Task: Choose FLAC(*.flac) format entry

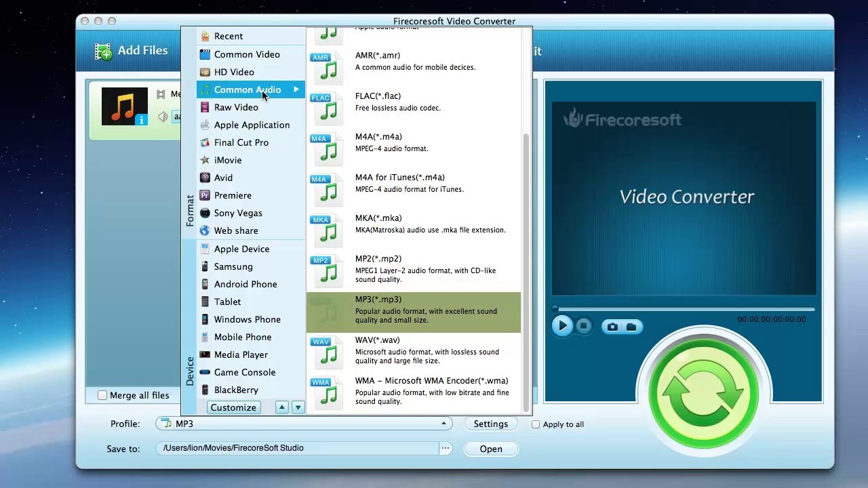Action: click(414, 109)
